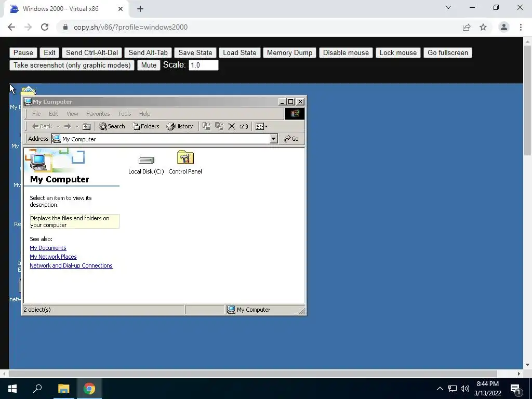This screenshot has height=399, width=532.
Task: Click Take screenshot (only graphic modes)
Action: click(x=72, y=65)
